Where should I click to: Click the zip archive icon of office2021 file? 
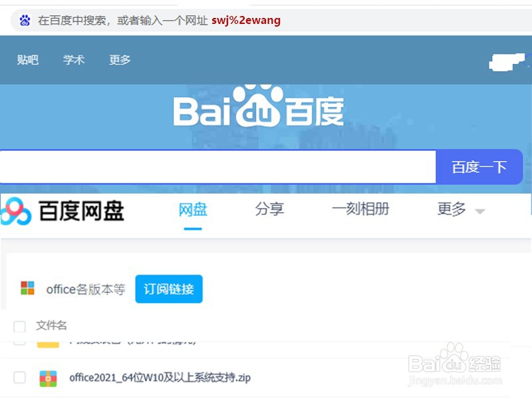(x=48, y=378)
